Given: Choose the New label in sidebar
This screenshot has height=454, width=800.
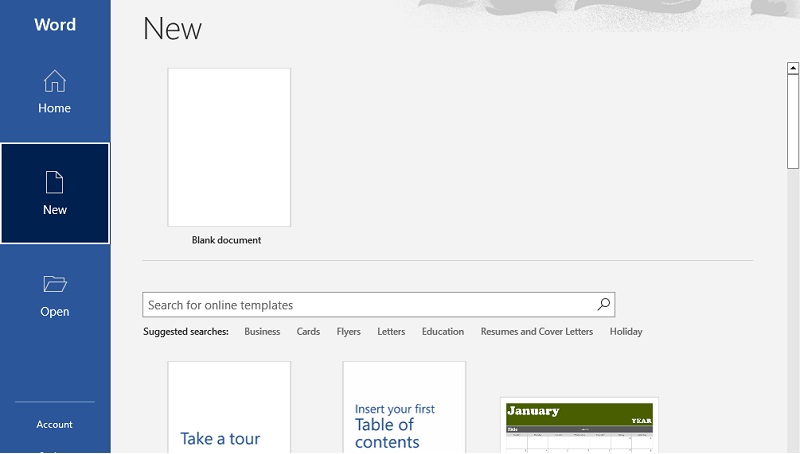Looking at the screenshot, I should pos(55,210).
